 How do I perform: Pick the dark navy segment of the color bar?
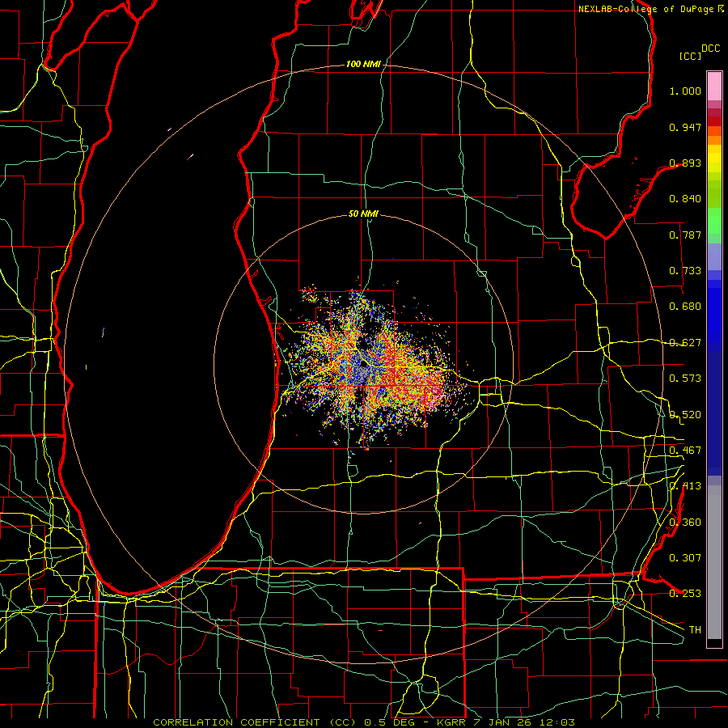coord(714,413)
